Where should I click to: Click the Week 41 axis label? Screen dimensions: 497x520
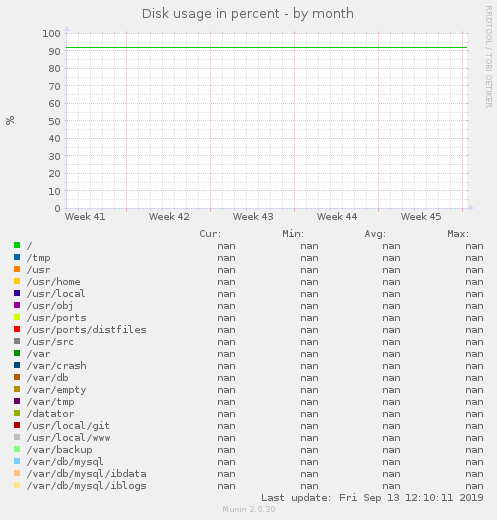[85, 217]
